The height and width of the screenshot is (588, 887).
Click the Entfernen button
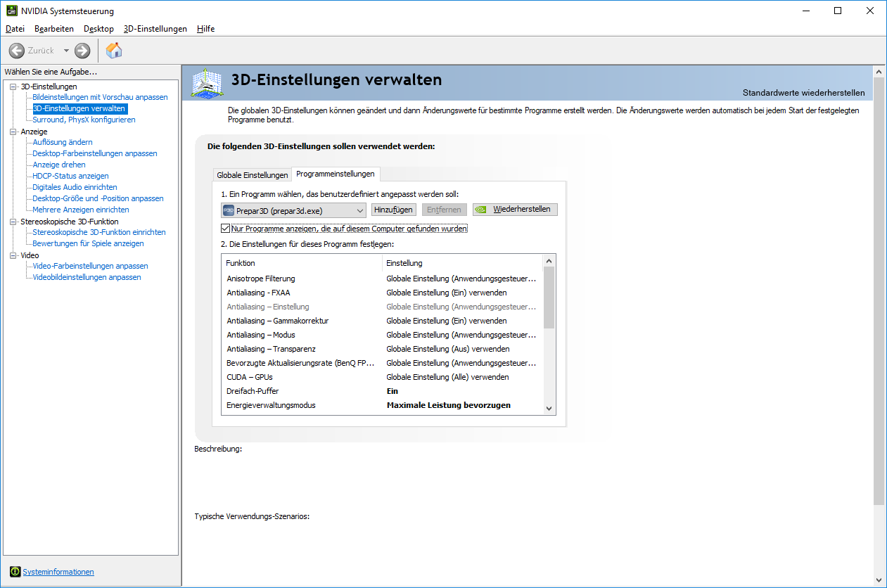(444, 210)
